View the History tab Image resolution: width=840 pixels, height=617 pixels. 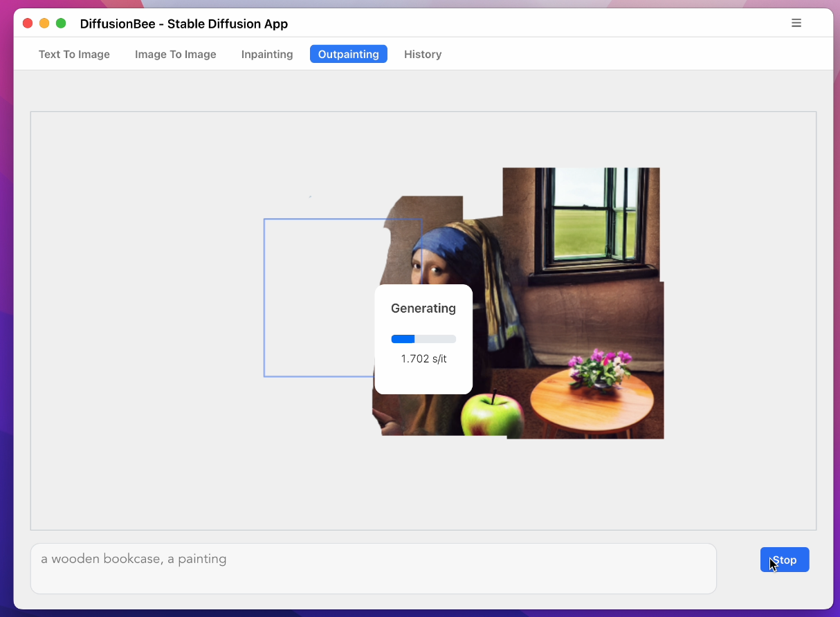pos(423,54)
